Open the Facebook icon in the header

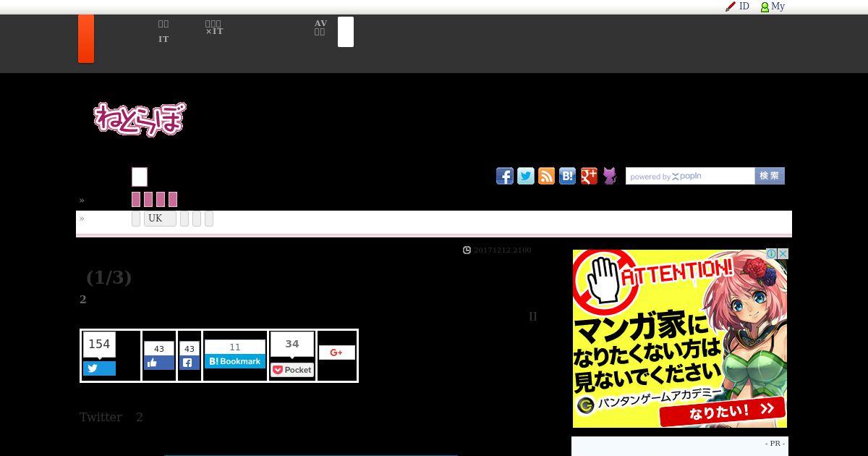pos(505,176)
